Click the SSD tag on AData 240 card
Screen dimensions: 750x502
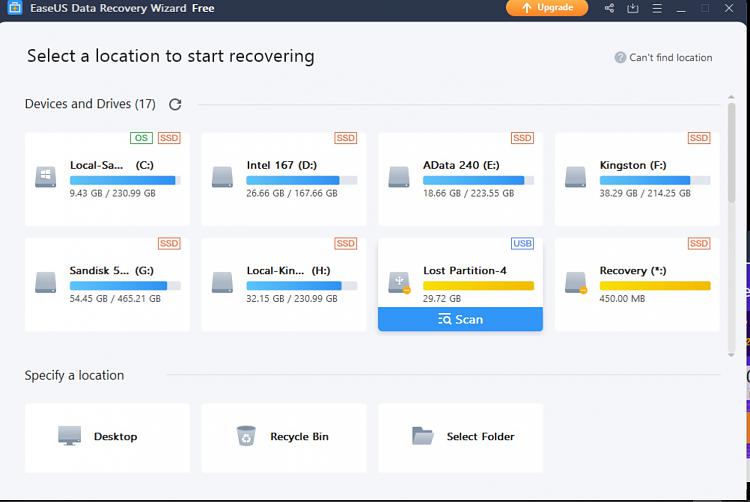[522, 138]
